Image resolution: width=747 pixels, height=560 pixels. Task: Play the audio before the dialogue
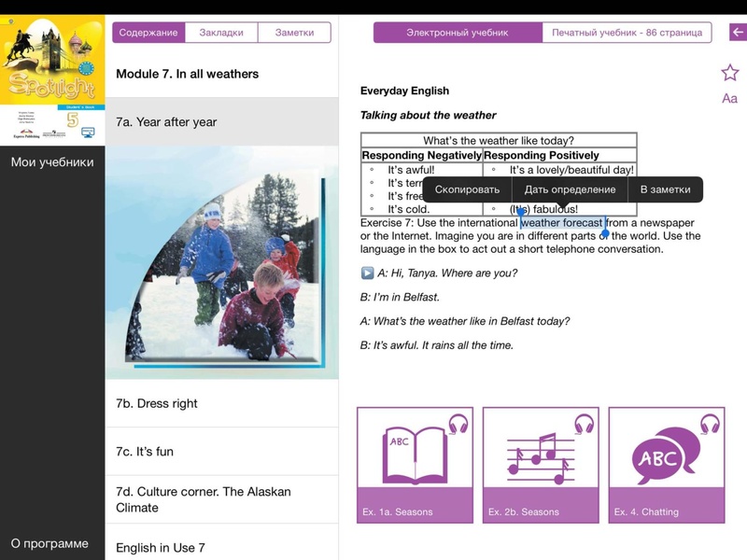[x=367, y=273]
